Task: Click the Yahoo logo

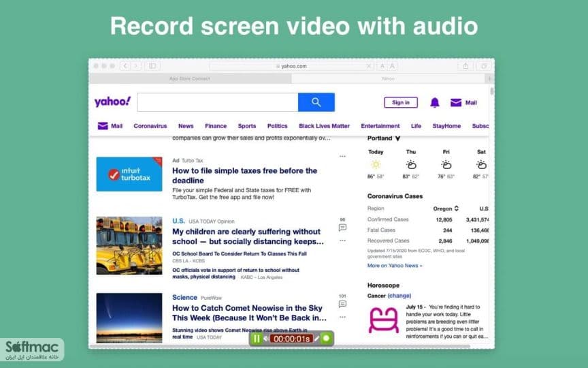Action: pos(112,102)
